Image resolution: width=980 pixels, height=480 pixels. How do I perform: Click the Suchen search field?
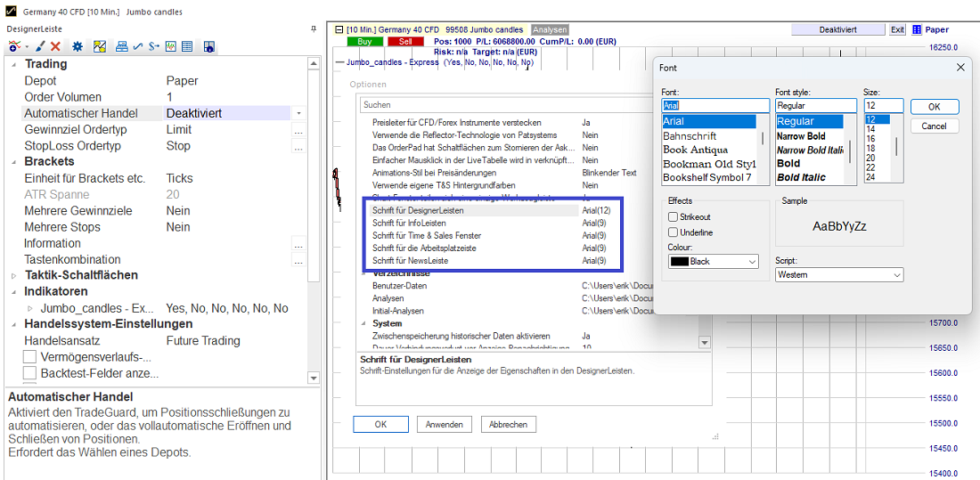[535, 104]
